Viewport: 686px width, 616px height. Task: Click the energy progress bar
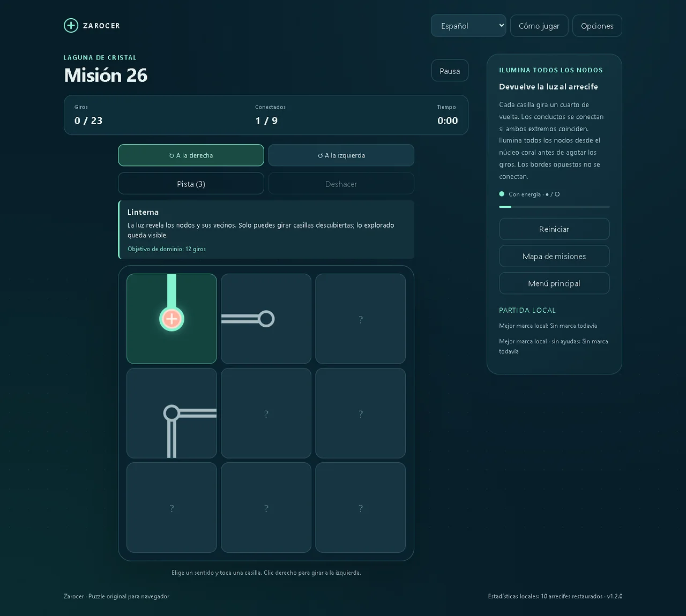[554, 207]
